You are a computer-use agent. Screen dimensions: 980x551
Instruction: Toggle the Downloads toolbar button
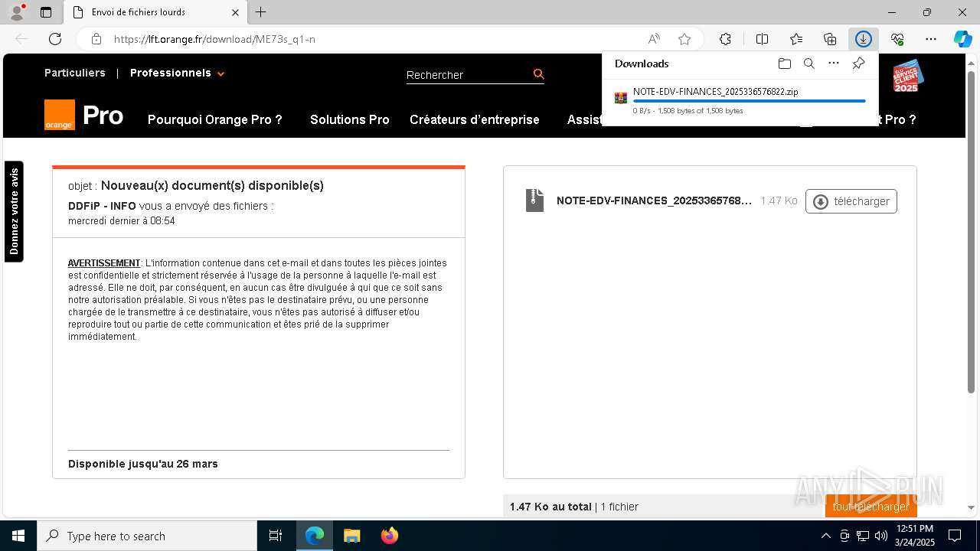coord(864,39)
